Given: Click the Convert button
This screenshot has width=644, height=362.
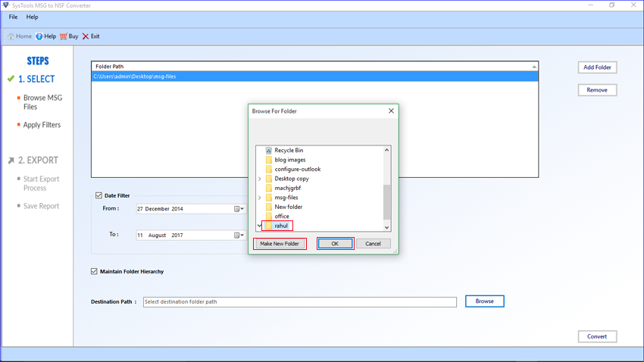Looking at the screenshot, I should click(x=597, y=336).
